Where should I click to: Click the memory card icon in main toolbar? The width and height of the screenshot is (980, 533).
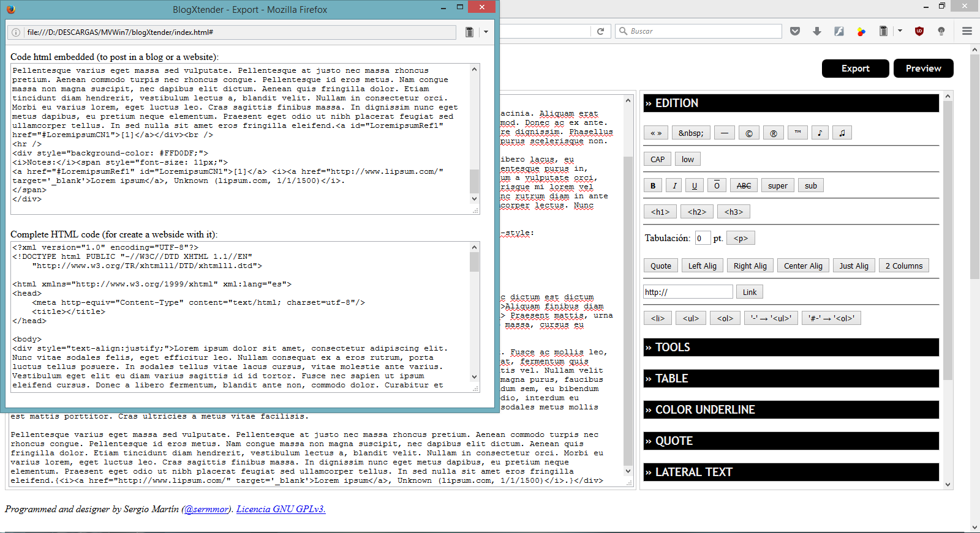tap(883, 31)
